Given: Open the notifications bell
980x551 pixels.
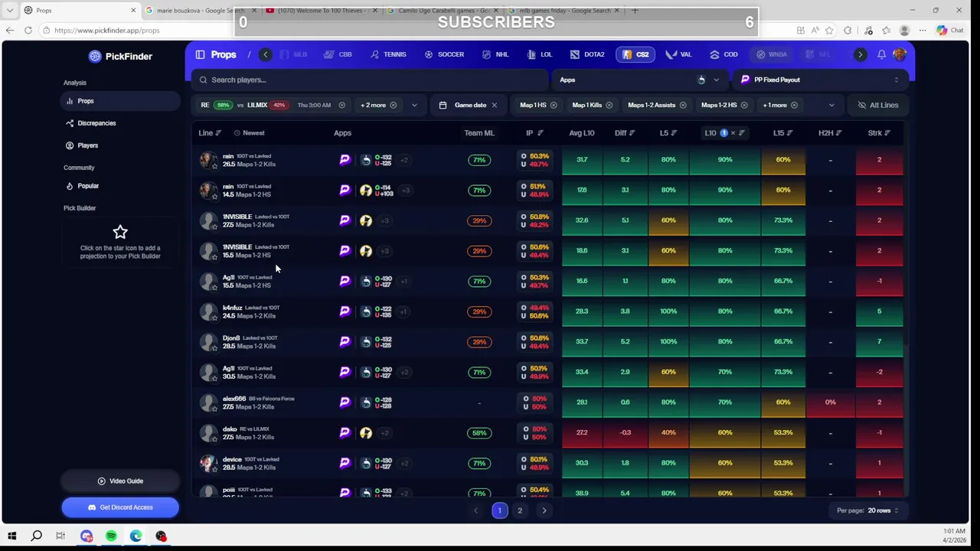Looking at the screenshot, I should [881, 54].
